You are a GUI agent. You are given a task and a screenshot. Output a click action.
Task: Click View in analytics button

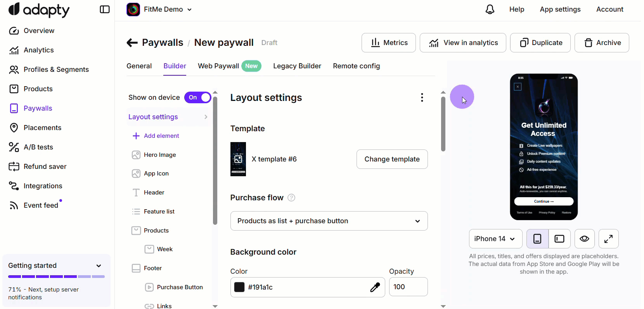coord(463,43)
